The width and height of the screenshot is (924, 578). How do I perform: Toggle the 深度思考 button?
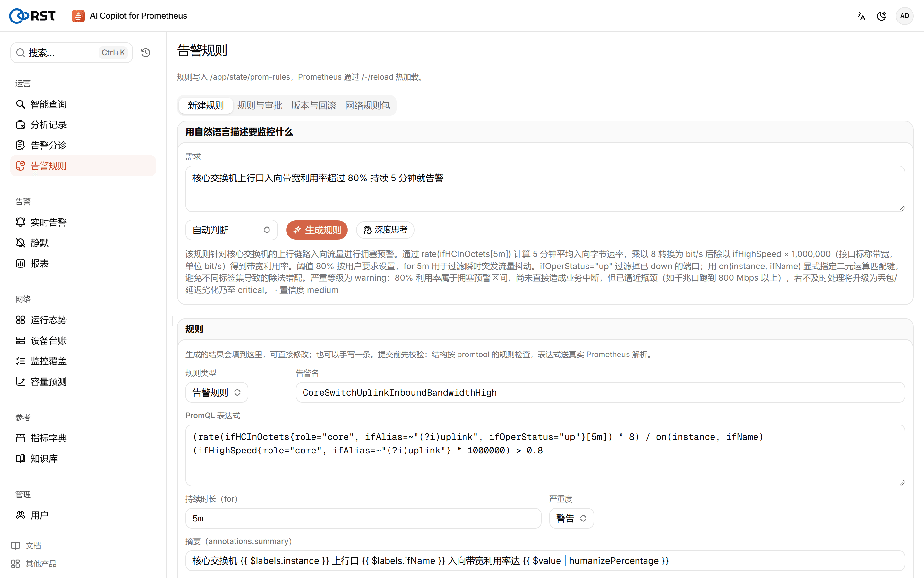point(385,230)
